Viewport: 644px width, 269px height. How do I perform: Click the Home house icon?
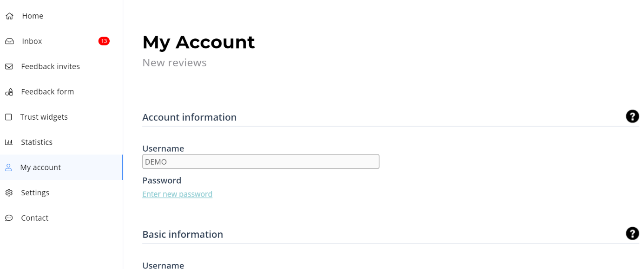9,16
